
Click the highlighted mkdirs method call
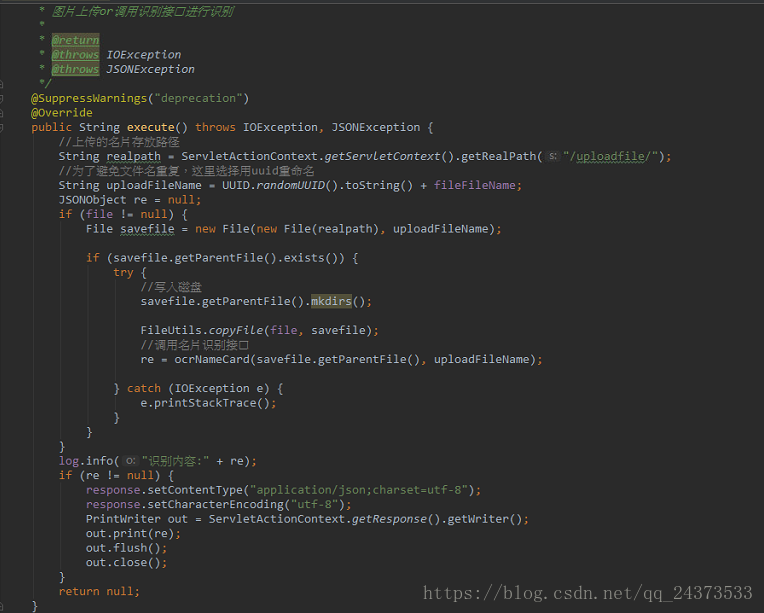pyautogui.click(x=331, y=302)
